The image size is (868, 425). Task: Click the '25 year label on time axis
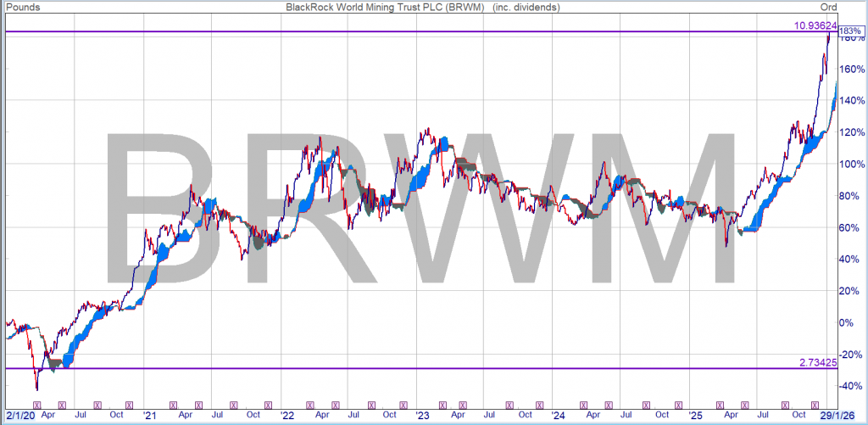point(696,417)
